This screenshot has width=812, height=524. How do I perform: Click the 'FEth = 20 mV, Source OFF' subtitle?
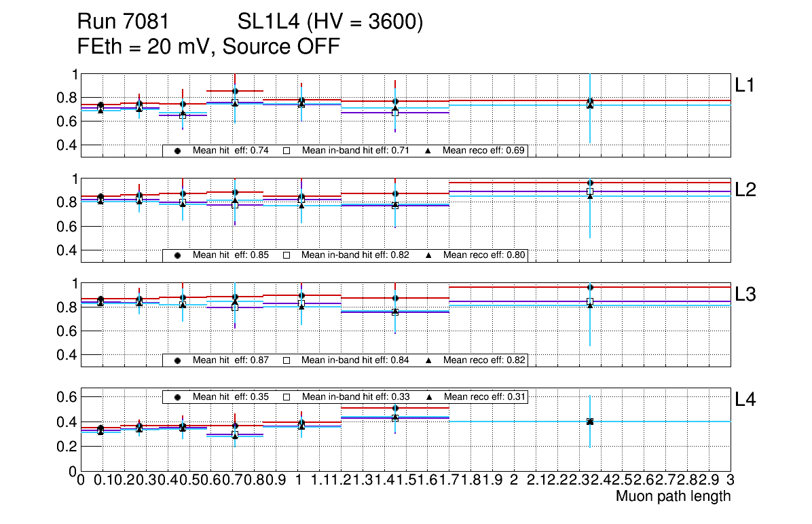click(208, 47)
